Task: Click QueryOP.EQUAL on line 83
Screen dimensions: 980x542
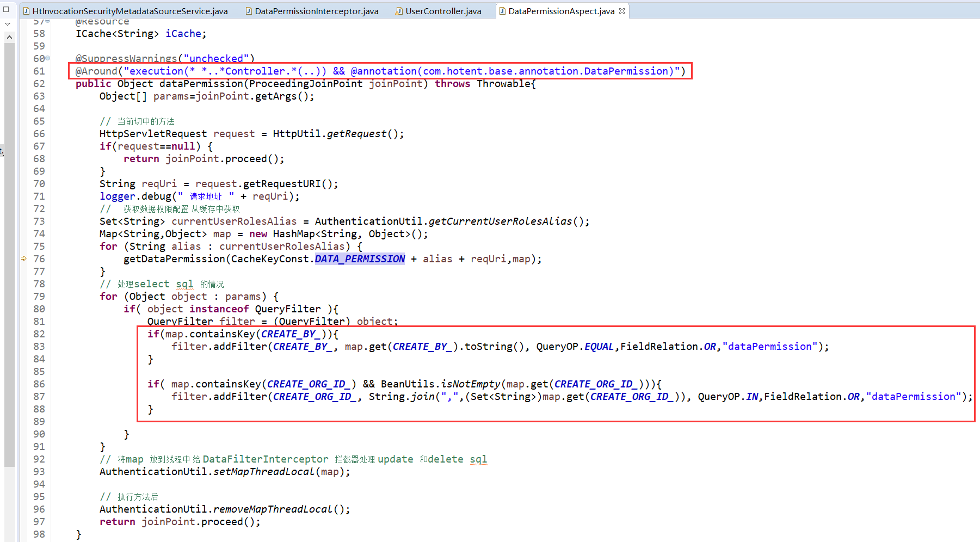Action: pos(575,346)
